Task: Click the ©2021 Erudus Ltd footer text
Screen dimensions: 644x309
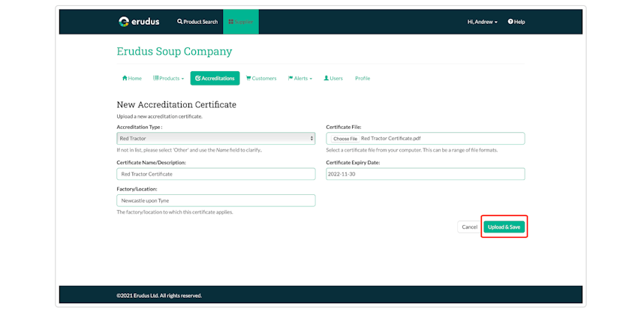Action: click(x=159, y=295)
